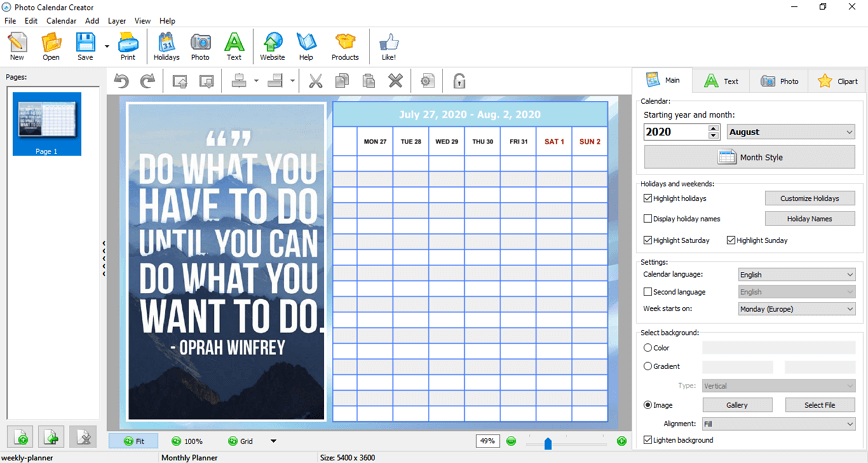Open the Holidays tool in toolbar
This screenshot has height=463, width=868.
point(167,47)
